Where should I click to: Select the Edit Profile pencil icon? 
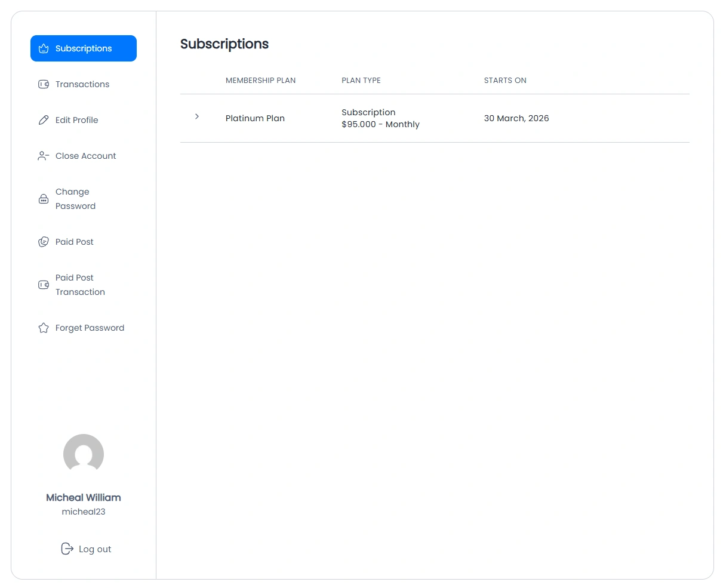pos(43,119)
